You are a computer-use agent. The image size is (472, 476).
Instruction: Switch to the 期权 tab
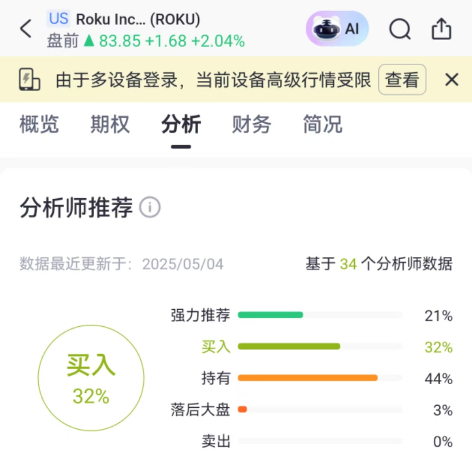click(110, 124)
